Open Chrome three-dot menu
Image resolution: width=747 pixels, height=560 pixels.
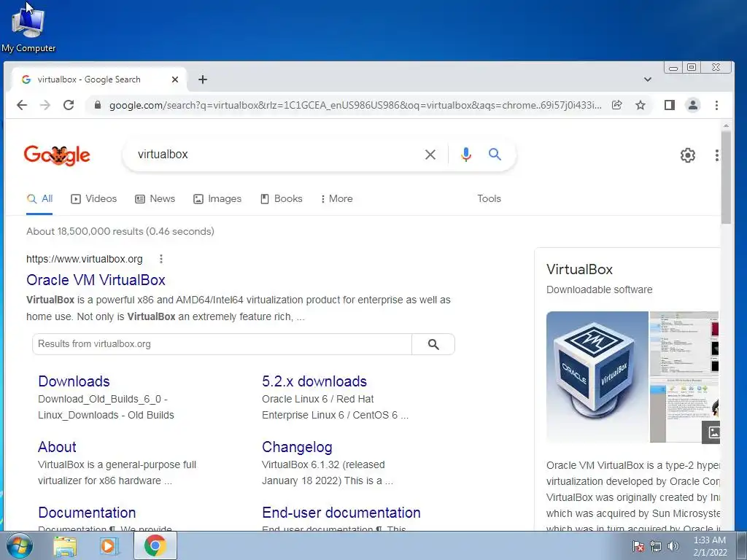point(716,105)
